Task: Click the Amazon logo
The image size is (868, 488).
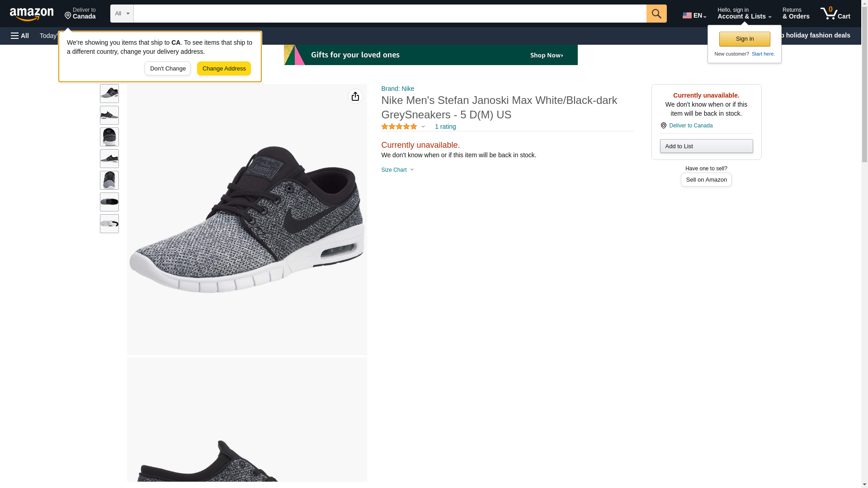Action: coord(32,14)
